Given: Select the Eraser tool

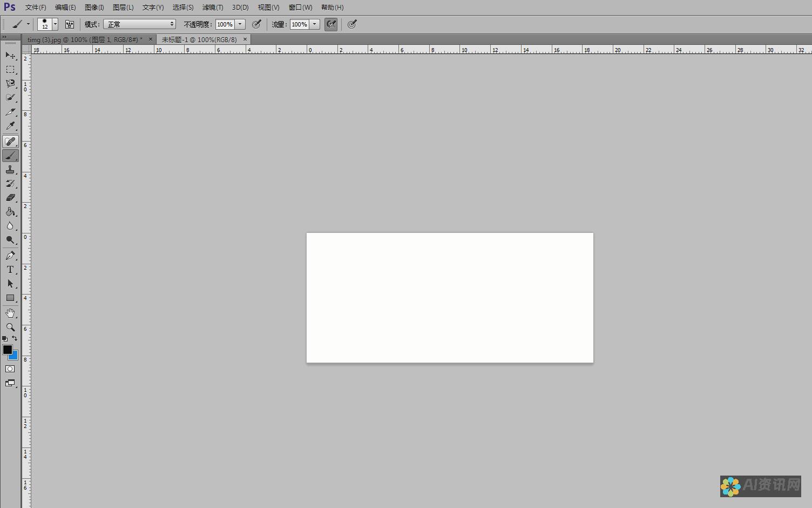Looking at the screenshot, I should pyautogui.click(x=10, y=197).
